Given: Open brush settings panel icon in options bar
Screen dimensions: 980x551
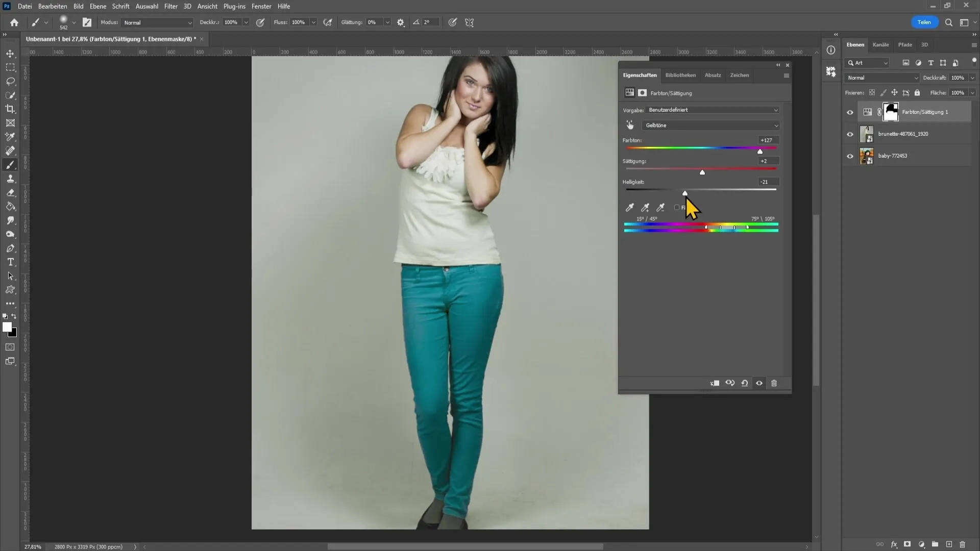Looking at the screenshot, I should pos(87,22).
